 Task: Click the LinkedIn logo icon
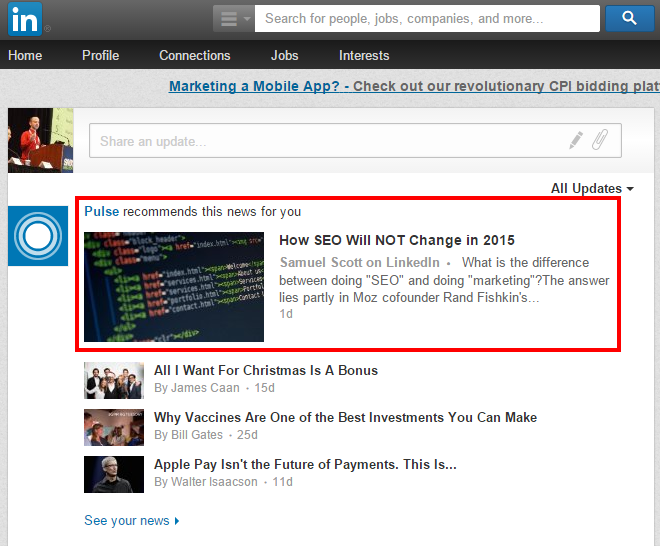pyautogui.click(x=25, y=19)
